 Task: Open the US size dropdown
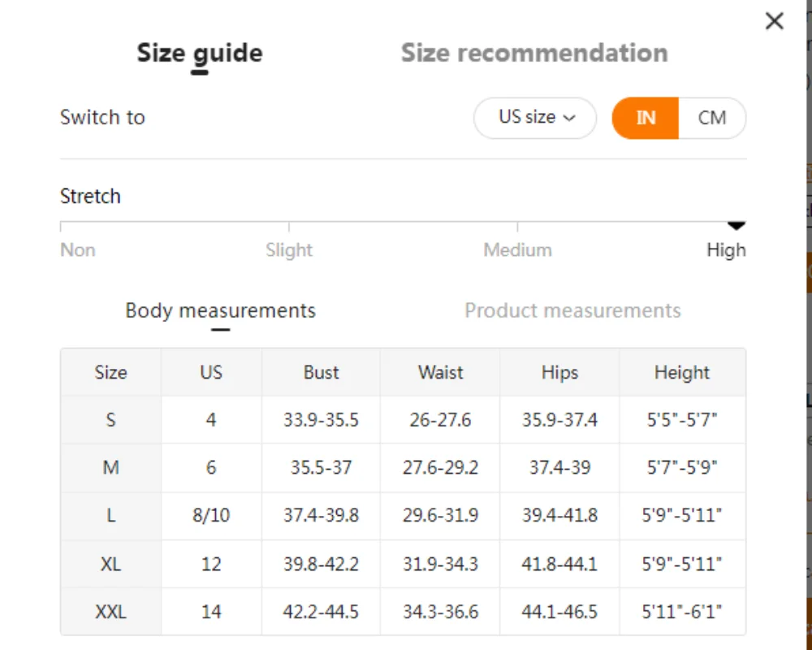pos(535,118)
